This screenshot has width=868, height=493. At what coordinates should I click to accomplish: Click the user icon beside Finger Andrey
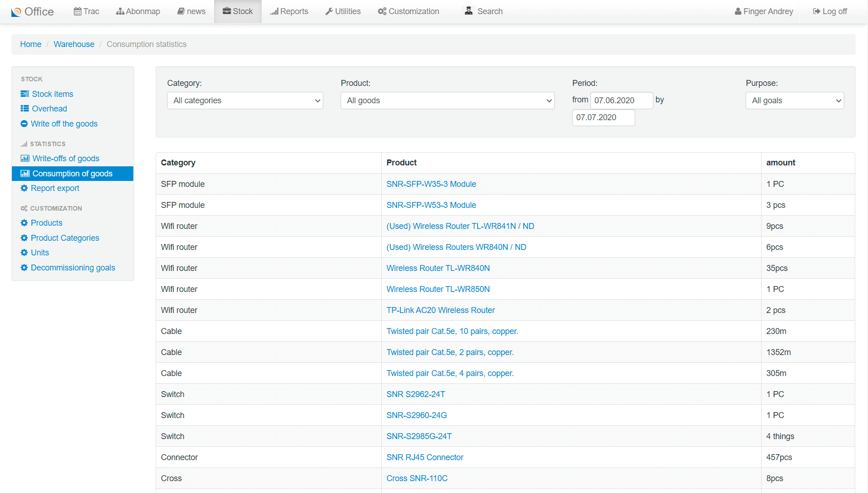(x=738, y=11)
